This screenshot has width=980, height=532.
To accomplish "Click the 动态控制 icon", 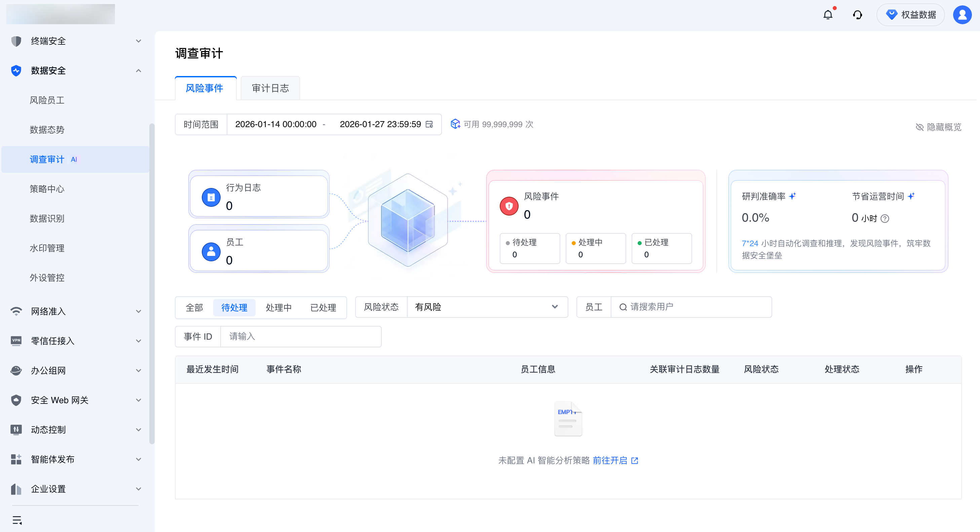I will tap(16, 430).
